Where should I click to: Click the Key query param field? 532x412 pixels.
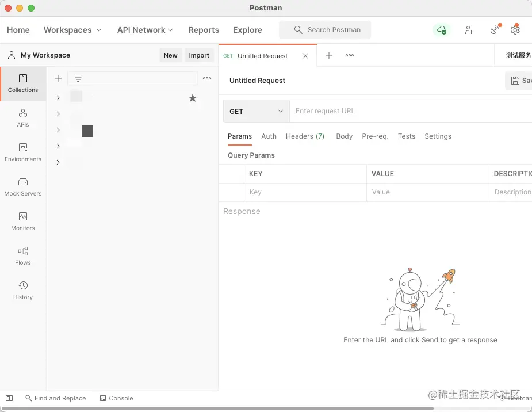(305, 192)
